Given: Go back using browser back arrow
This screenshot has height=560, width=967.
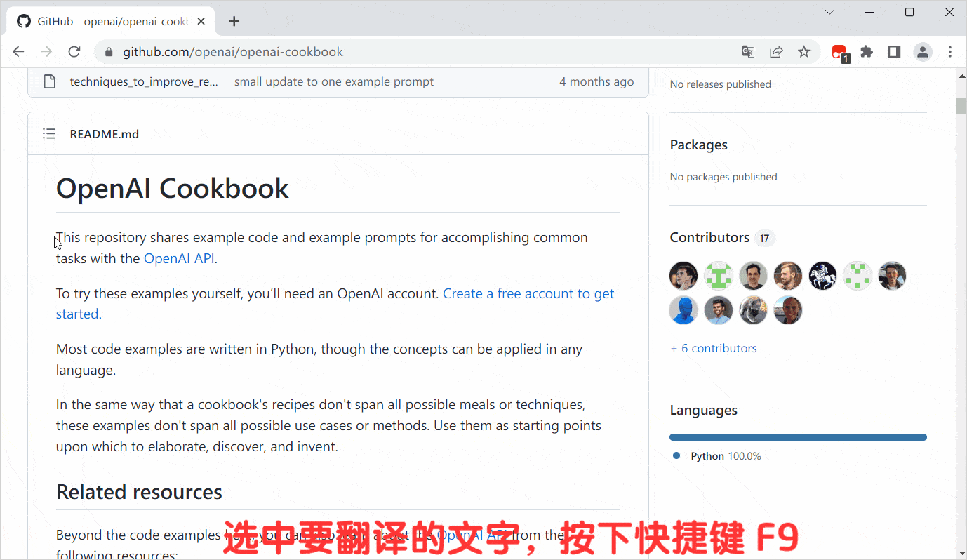Looking at the screenshot, I should click(19, 52).
